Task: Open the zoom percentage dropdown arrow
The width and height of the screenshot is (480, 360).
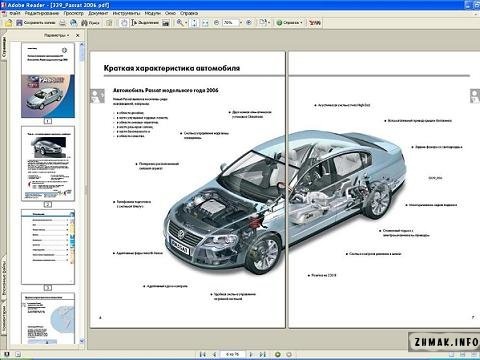Action: click(241, 23)
